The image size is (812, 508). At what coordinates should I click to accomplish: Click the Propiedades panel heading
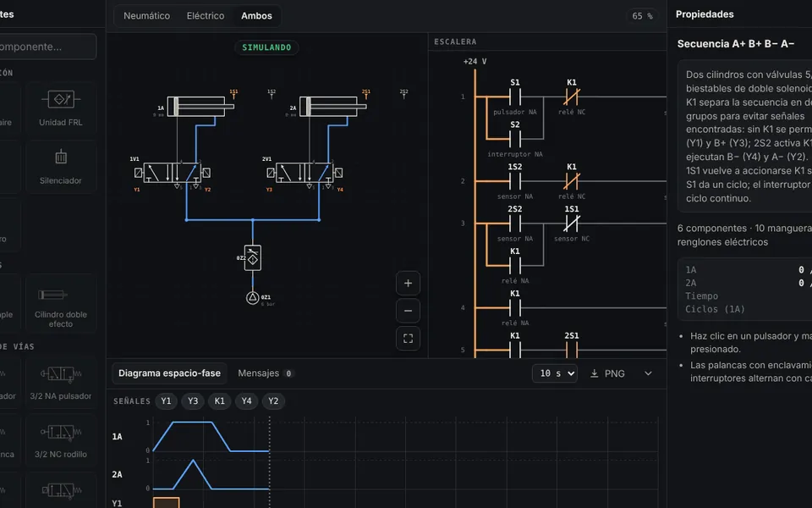(x=705, y=14)
